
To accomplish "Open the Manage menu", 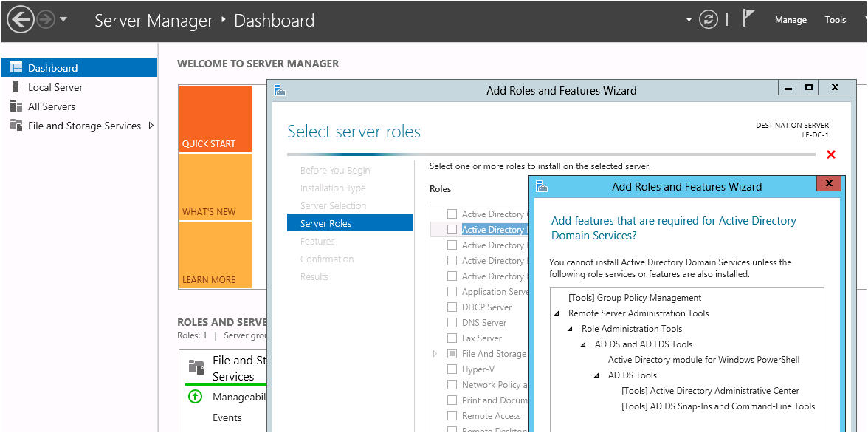I will point(790,20).
